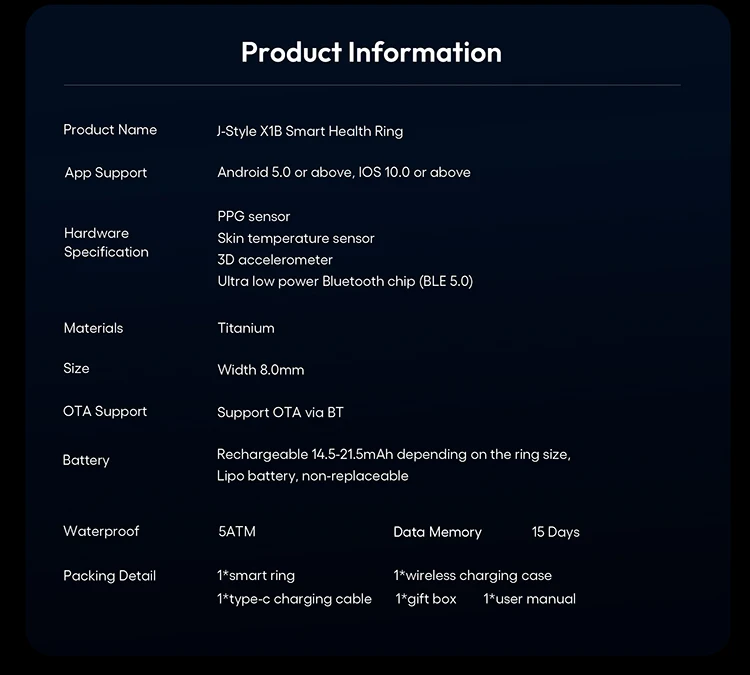Image resolution: width=750 pixels, height=675 pixels.
Task: Select Lipo battery, non-replaceable text
Action: (x=312, y=476)
